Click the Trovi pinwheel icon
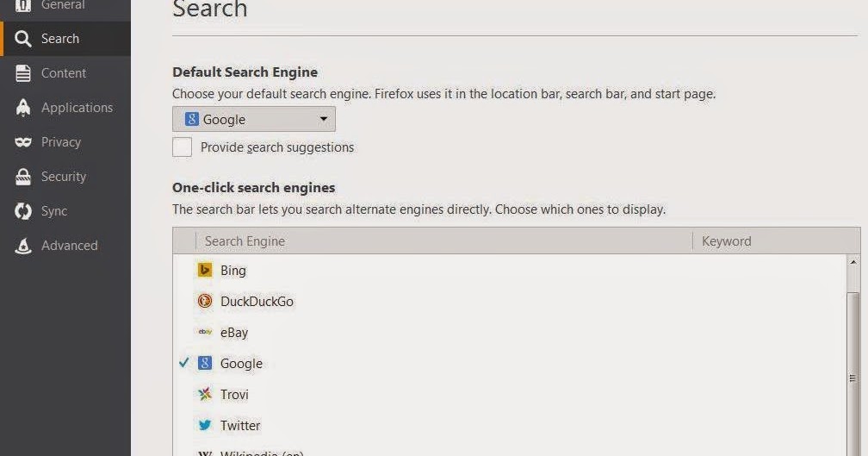The height and width of the screenshot is (456, 868). coord(205,395)
